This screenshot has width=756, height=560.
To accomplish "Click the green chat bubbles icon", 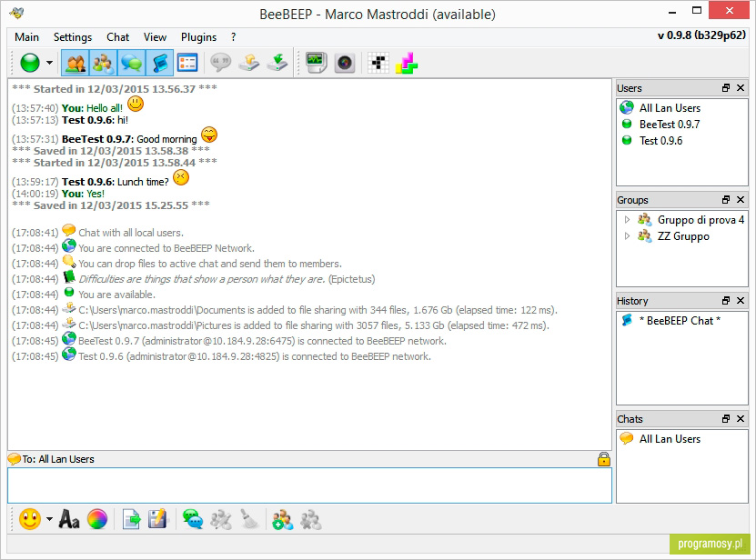I will point(193,519).
